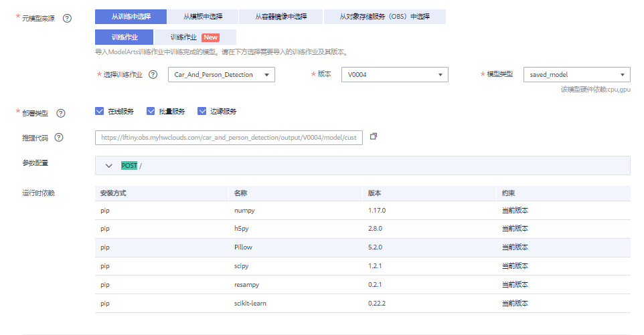Click help icon next to 元模型来源
The width and height of the screenshot is (644, 335).
click(x=67, y=17)
